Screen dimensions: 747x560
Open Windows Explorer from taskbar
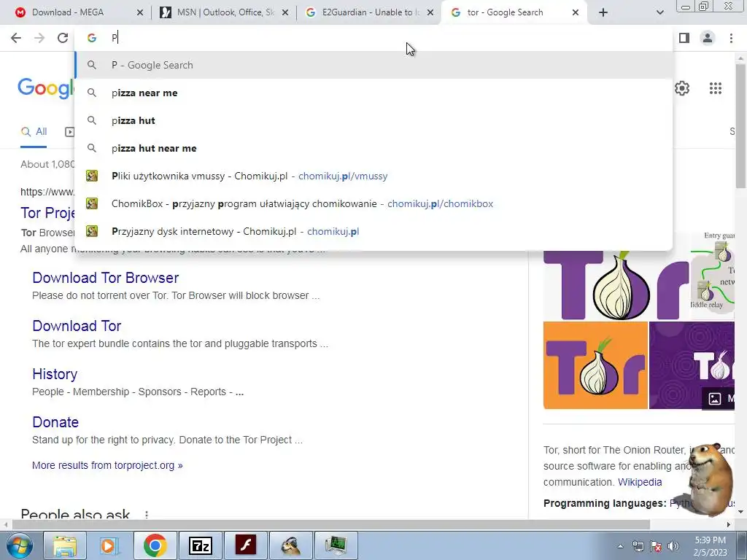pyautogui.click(x=65, y=545)
